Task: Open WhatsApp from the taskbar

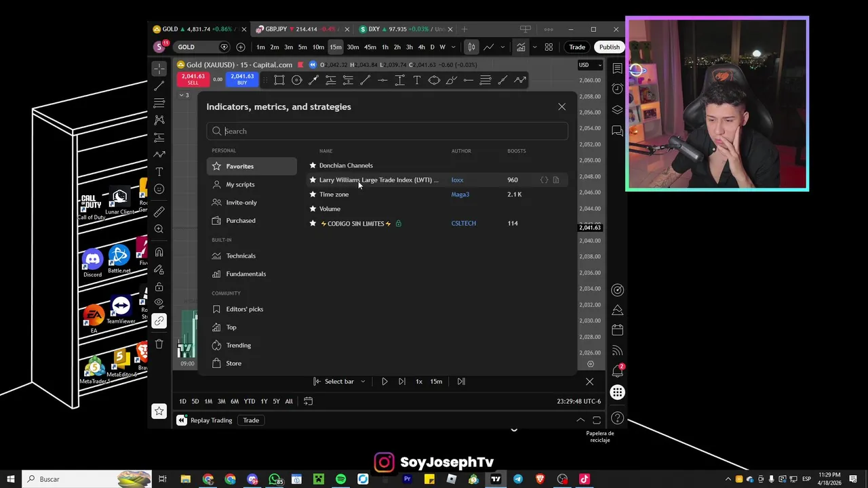Action: [274, 479]
